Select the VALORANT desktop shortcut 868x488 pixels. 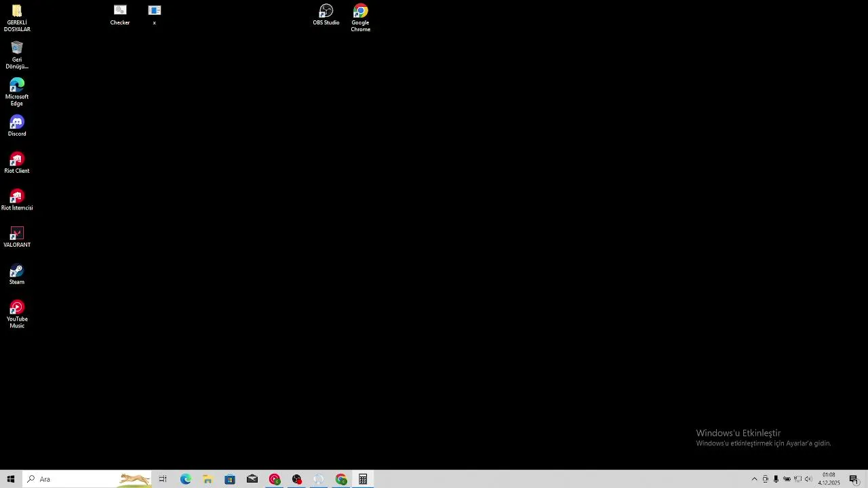pos(17,237)
